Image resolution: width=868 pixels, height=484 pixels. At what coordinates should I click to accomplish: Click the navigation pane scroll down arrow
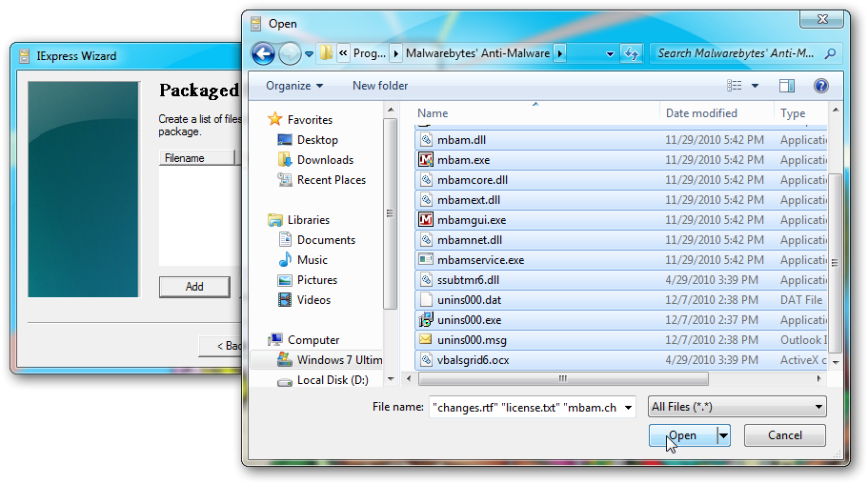[x=391, y=379]
